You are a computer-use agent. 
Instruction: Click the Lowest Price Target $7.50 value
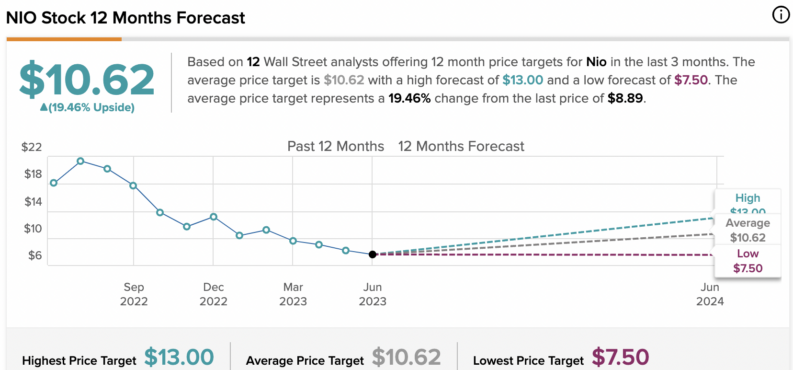620,357
